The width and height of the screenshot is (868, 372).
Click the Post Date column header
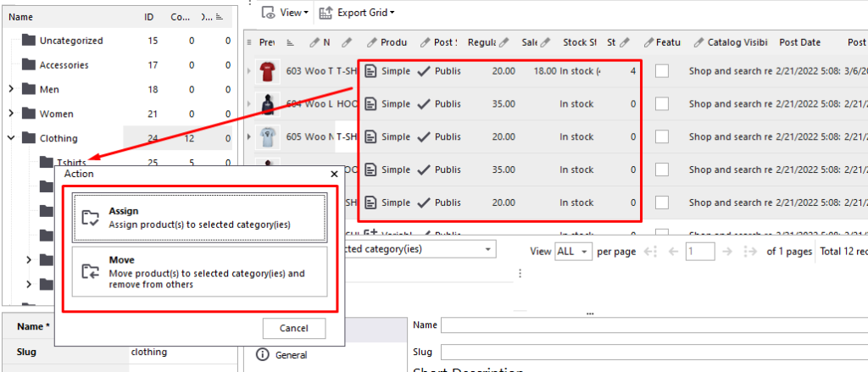click(x=800, y=42)
